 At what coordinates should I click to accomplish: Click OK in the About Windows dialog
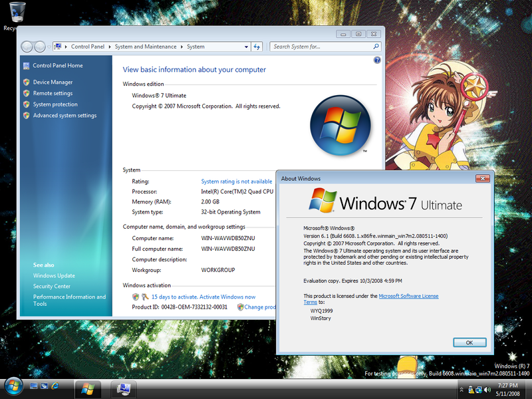(x=469, y=342)
